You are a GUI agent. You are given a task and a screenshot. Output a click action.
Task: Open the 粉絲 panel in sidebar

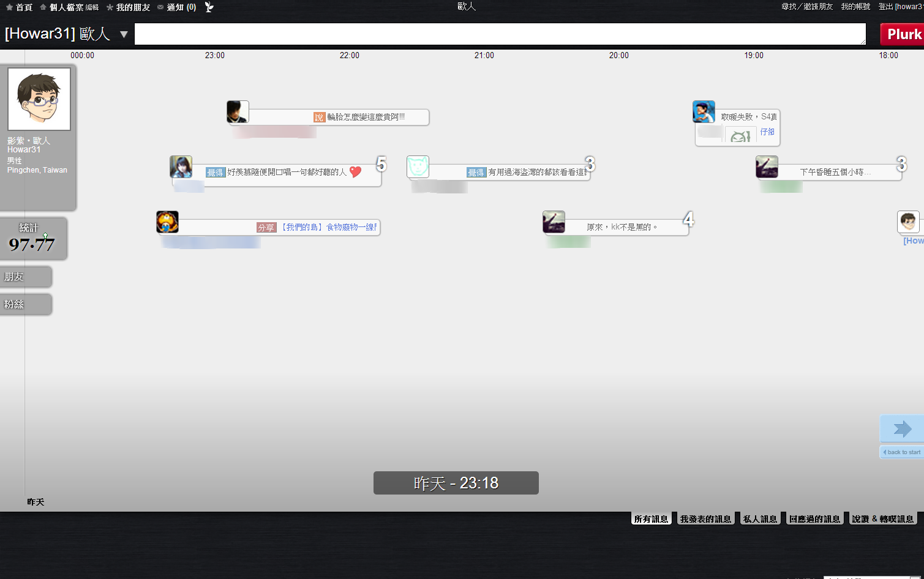(x=26, y=304)
